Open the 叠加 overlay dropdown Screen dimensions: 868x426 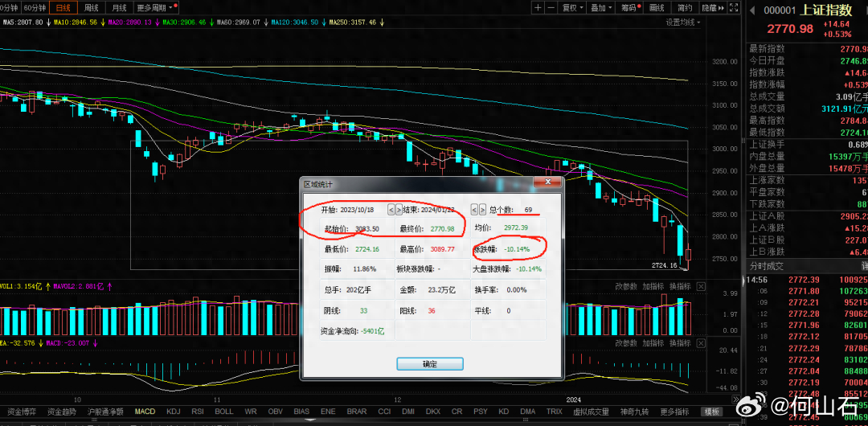[600, 8]
